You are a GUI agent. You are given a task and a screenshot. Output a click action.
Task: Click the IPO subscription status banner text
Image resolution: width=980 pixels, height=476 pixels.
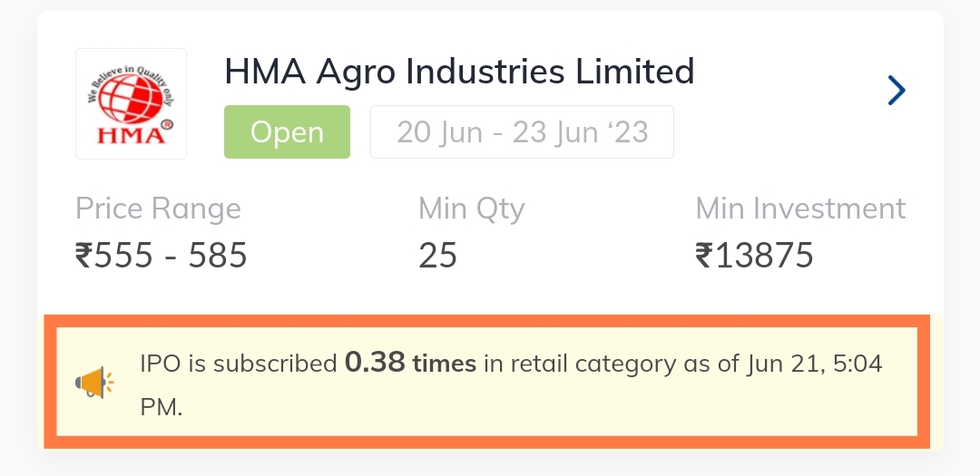coord(511,384)
